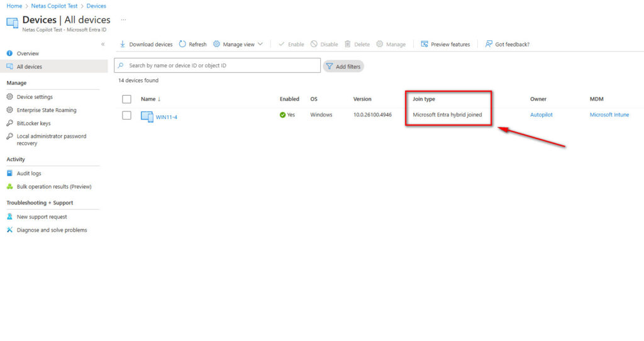Toggle the select-all devices checkbox
Image resolution: width=644 pixels, height=341 pixels.
click(x=126, y=99)
